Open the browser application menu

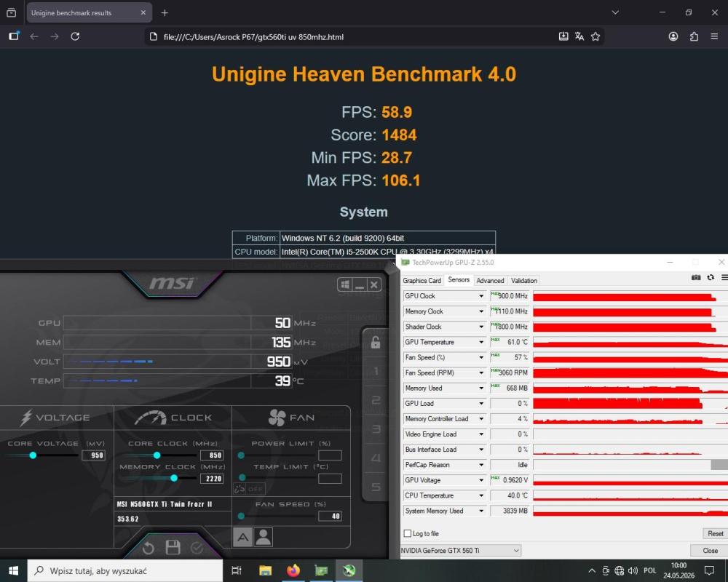point(714,36)
